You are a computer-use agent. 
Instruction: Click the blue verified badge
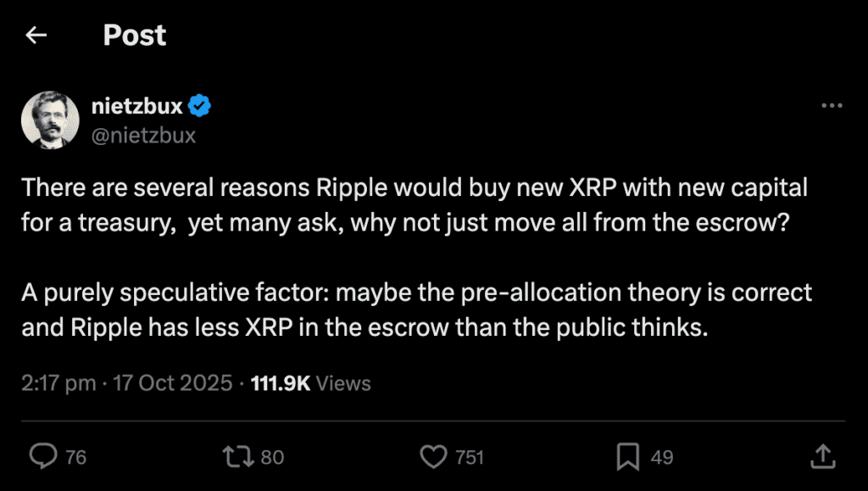pos(200,107)
